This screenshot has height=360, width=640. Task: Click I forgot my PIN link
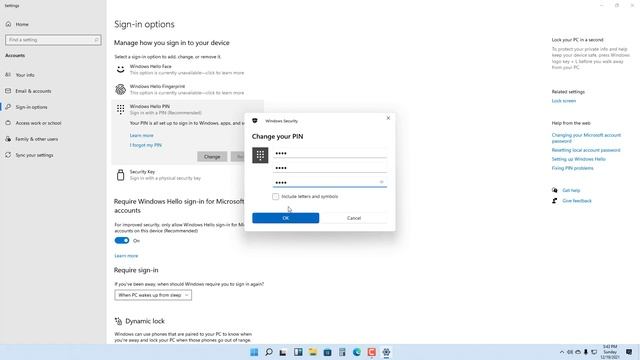[146, 145]
